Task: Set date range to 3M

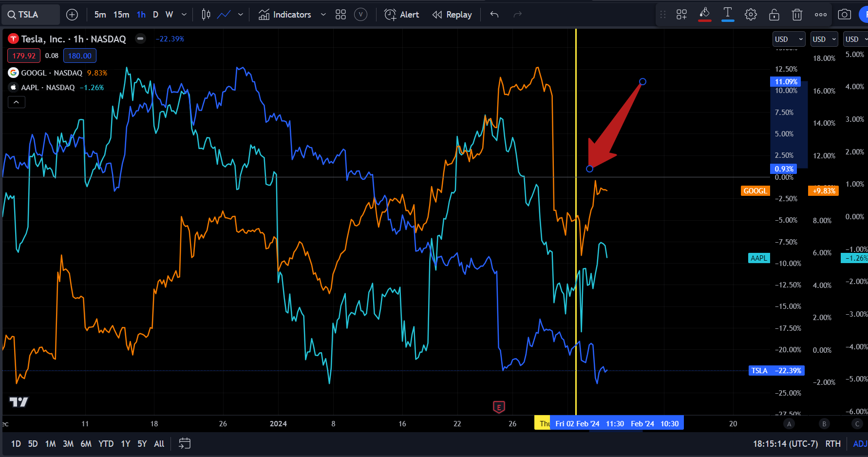Action: (68, 443)
